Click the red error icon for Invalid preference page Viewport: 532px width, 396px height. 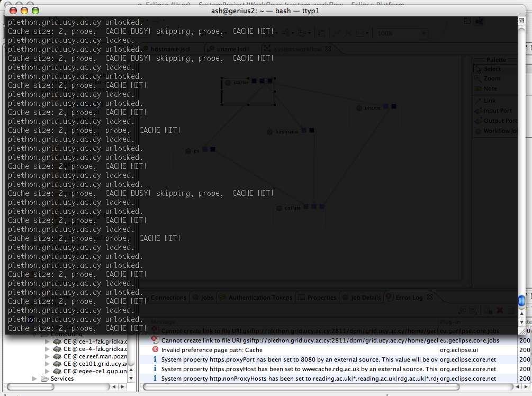pyautogui.click(x=156, y=349)
